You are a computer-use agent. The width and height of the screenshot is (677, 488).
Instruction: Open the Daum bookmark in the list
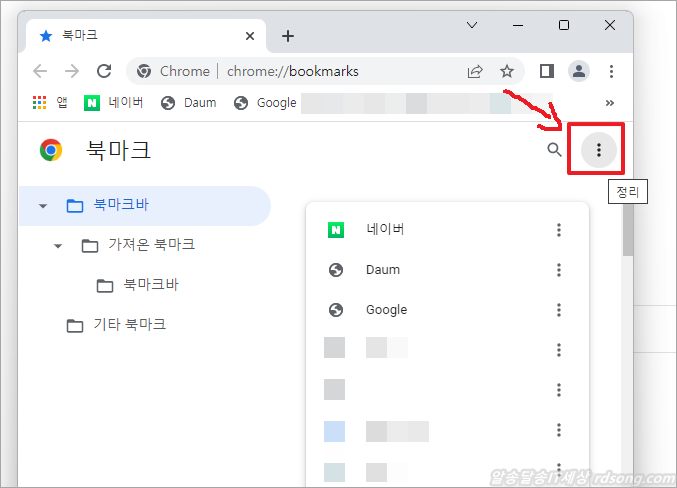[383, 270]
